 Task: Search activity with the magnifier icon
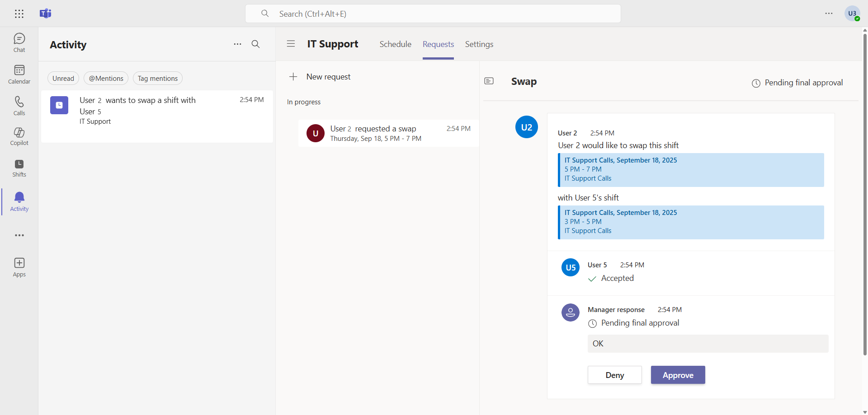(255, 44)
